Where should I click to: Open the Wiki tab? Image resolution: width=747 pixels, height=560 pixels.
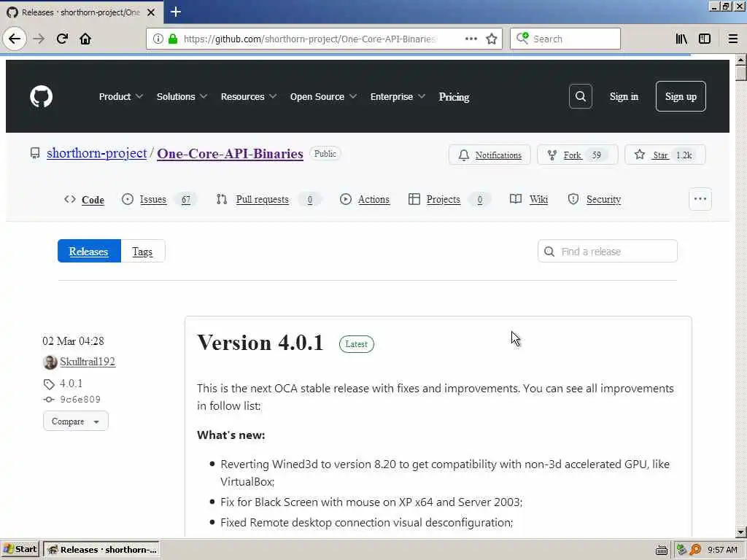point(529,199)
